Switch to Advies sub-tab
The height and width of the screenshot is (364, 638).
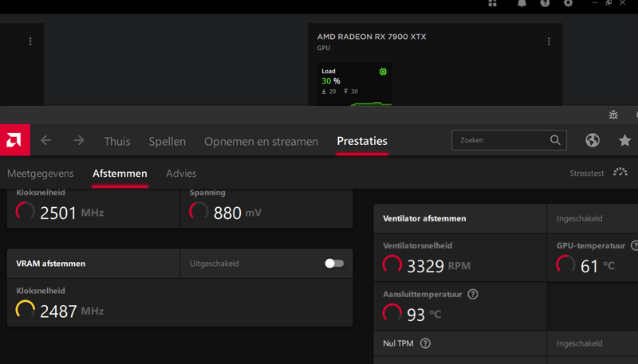181,174
